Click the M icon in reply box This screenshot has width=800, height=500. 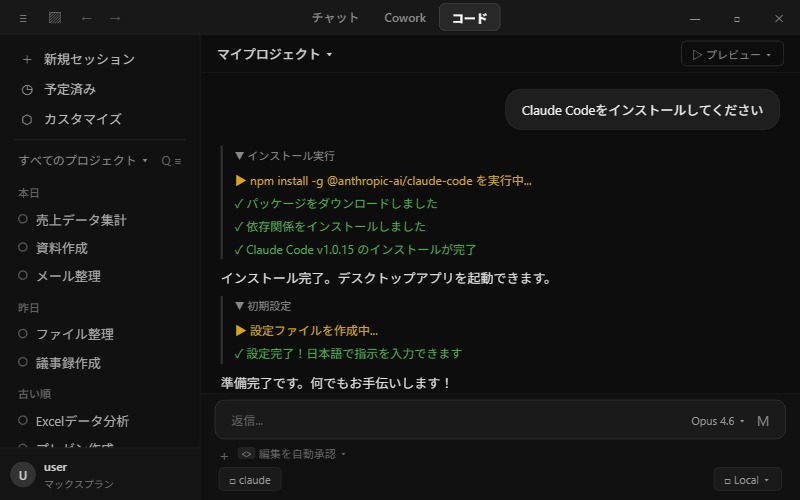763,421
